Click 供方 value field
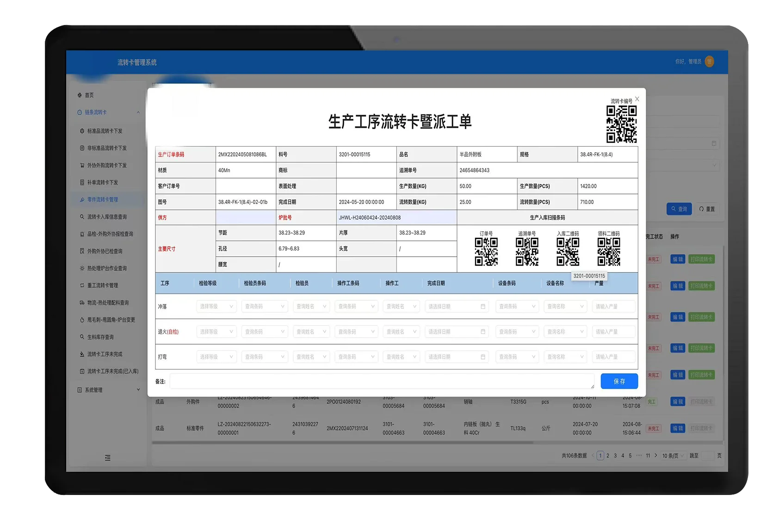The image size is (779, 532). point(246,217)
